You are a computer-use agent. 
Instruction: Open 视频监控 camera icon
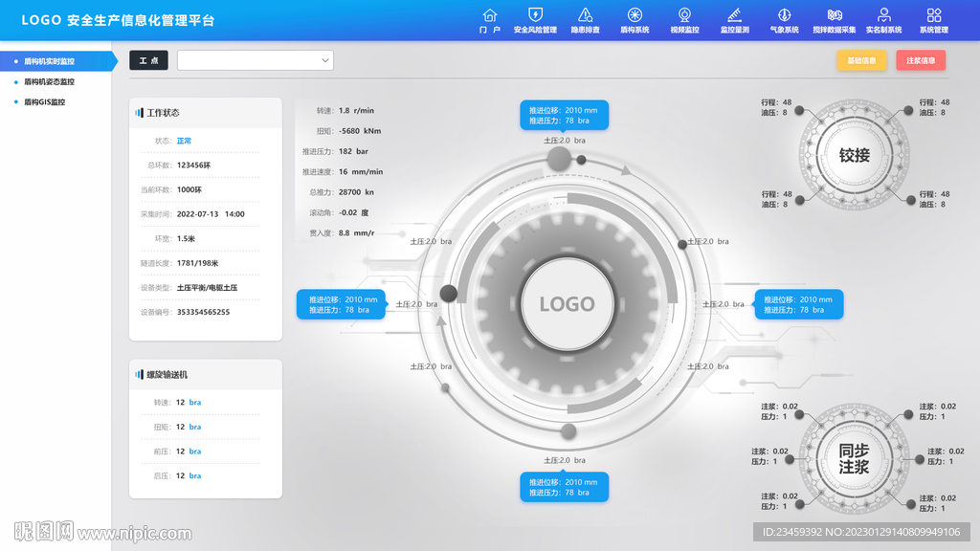click(684, 15)
